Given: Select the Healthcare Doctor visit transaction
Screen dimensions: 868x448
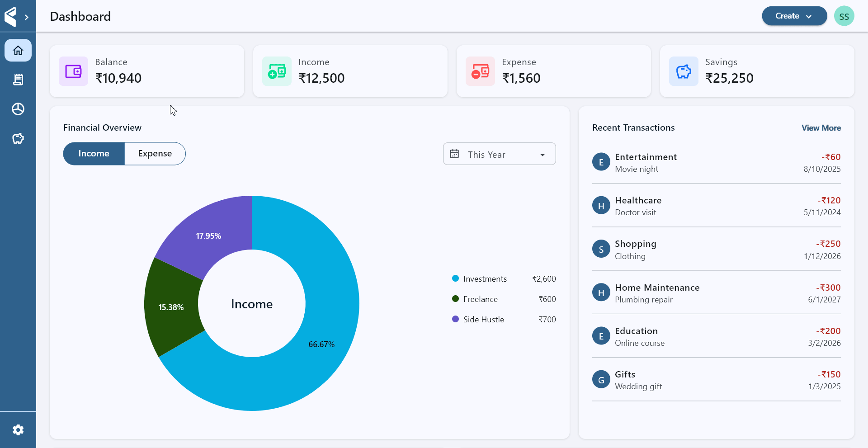Looking at the screenshot, I should (716, 206).
